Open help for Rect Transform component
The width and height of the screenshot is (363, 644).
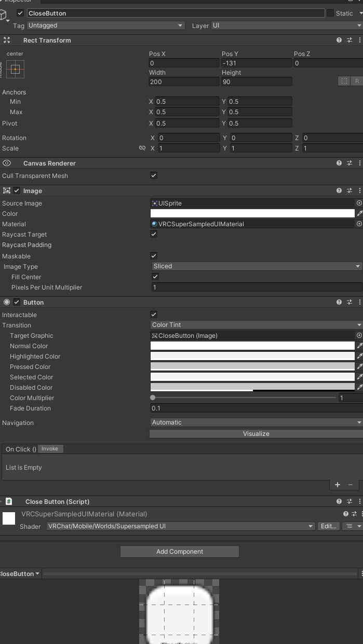[x=339, y=40]
